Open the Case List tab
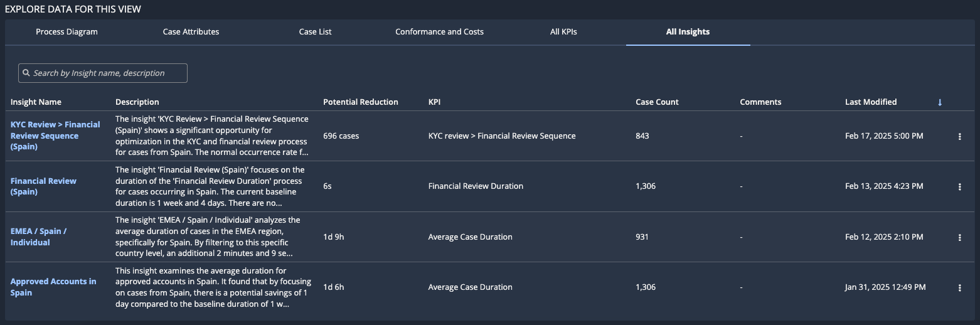Screen dimensions: 980x325 (315, 31)
